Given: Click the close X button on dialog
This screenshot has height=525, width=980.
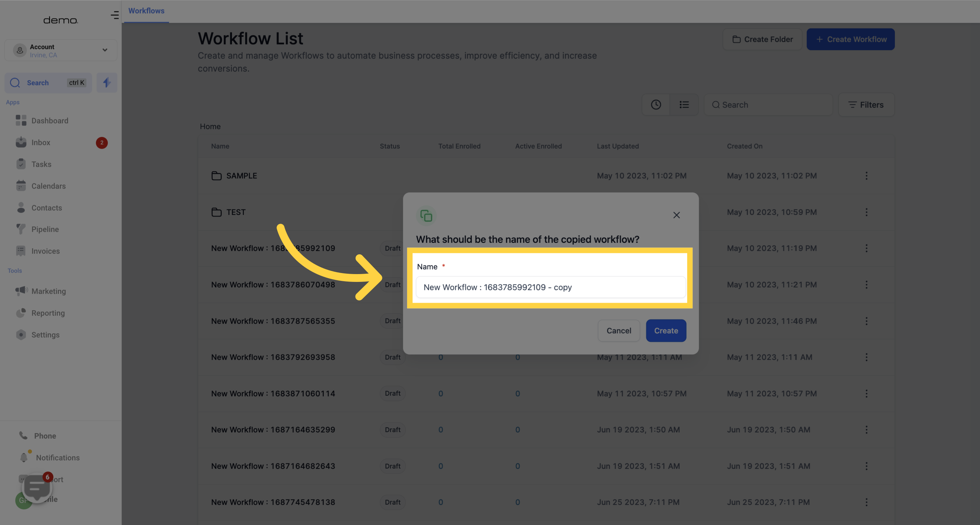Looking at the screenshot, I should (x=677, y=215).
